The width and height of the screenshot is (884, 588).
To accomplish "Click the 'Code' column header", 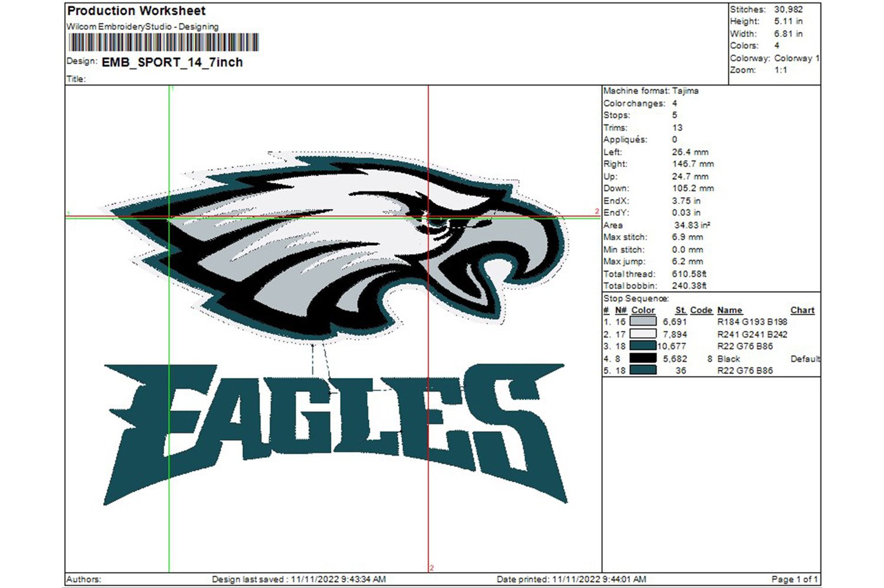I will pyautogui.click(x=701, y=310).
